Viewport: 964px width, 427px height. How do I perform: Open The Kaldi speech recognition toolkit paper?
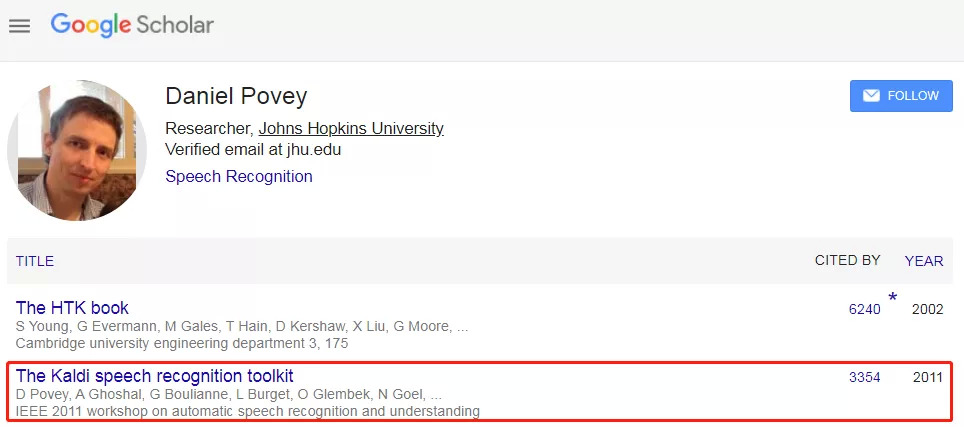coord(155,376)
